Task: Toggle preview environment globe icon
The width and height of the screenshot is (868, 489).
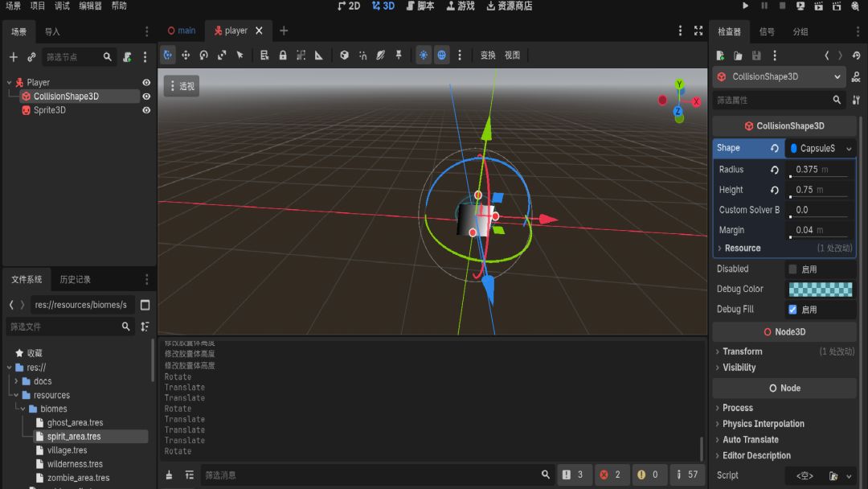Action: pyautogui.click(x=442, y=55)
